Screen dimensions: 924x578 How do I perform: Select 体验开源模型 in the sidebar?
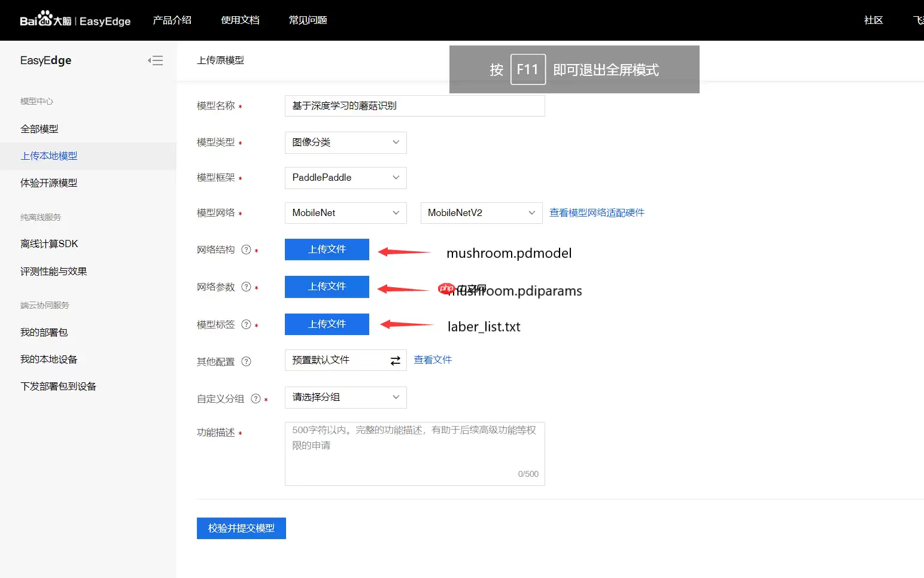48,182
